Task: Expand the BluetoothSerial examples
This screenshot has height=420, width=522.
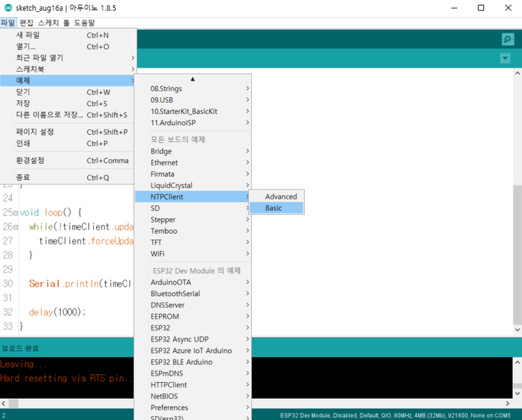Action: coord(193,294)
